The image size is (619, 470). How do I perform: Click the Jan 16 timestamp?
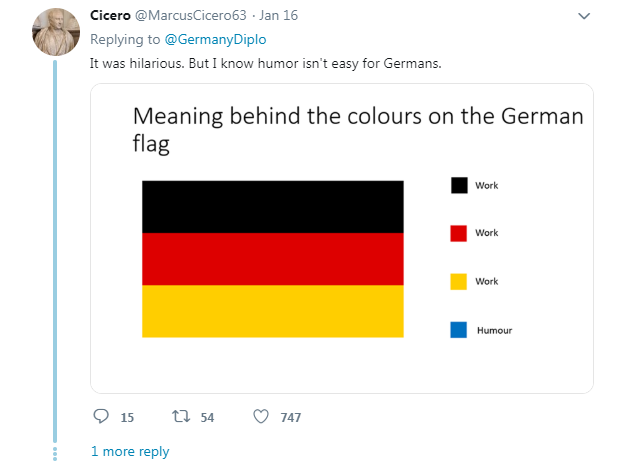279,15
